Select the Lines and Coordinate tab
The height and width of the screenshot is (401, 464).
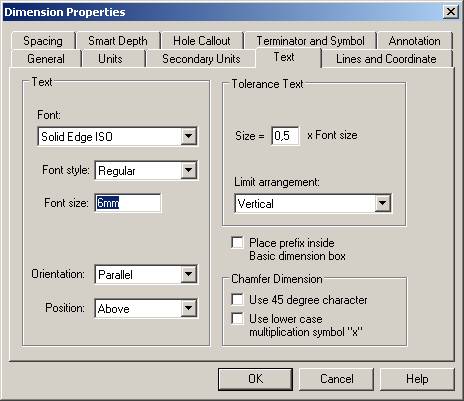pos(386,59)
